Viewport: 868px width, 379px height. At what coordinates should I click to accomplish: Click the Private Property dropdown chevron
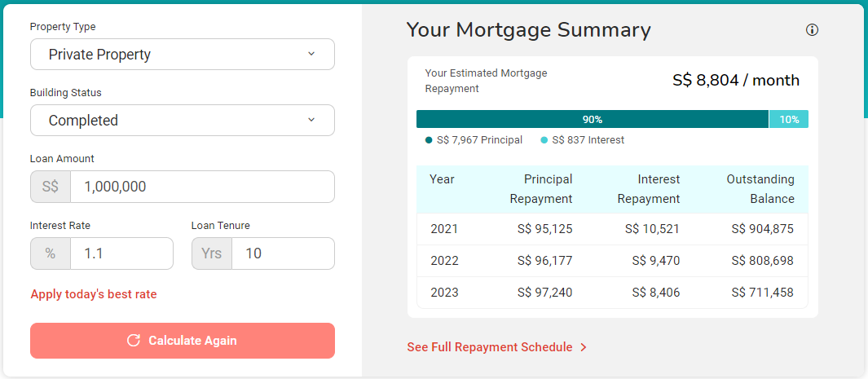(x=311, y=55)
